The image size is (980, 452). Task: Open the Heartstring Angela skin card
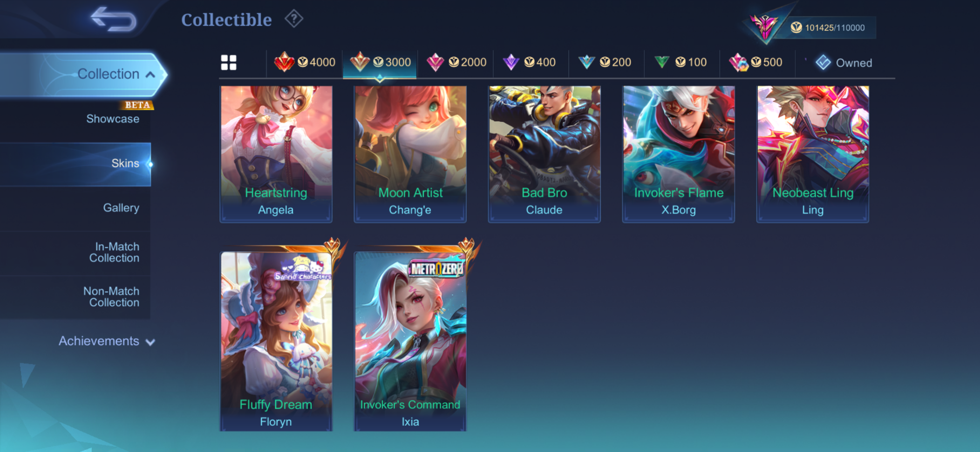[276, 154]
